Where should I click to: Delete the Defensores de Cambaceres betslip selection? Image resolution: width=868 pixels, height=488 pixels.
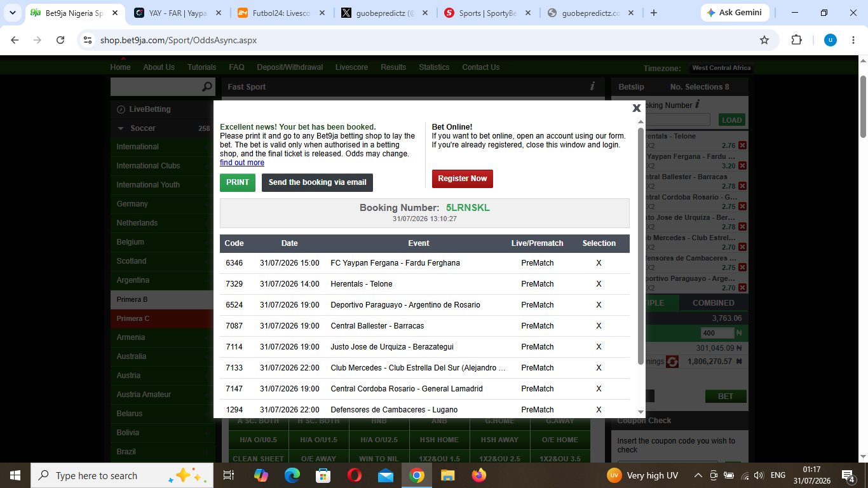tap(742, 268)
